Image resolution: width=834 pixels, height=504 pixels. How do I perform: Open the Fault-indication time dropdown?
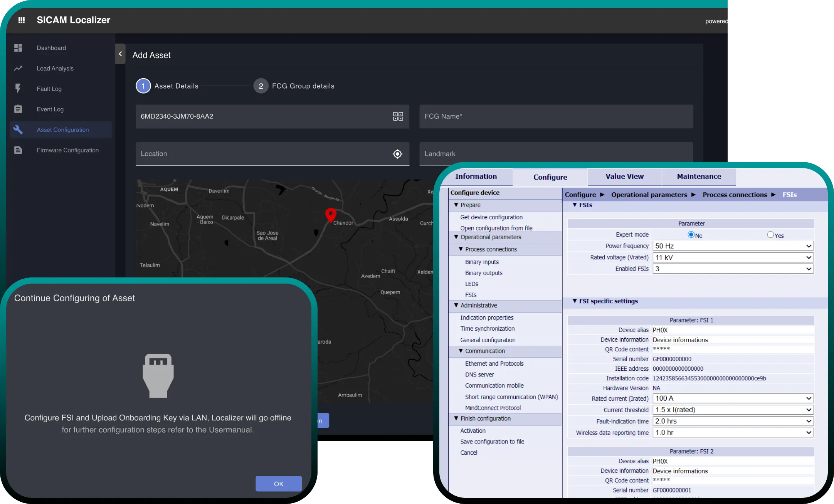point(733,421)
